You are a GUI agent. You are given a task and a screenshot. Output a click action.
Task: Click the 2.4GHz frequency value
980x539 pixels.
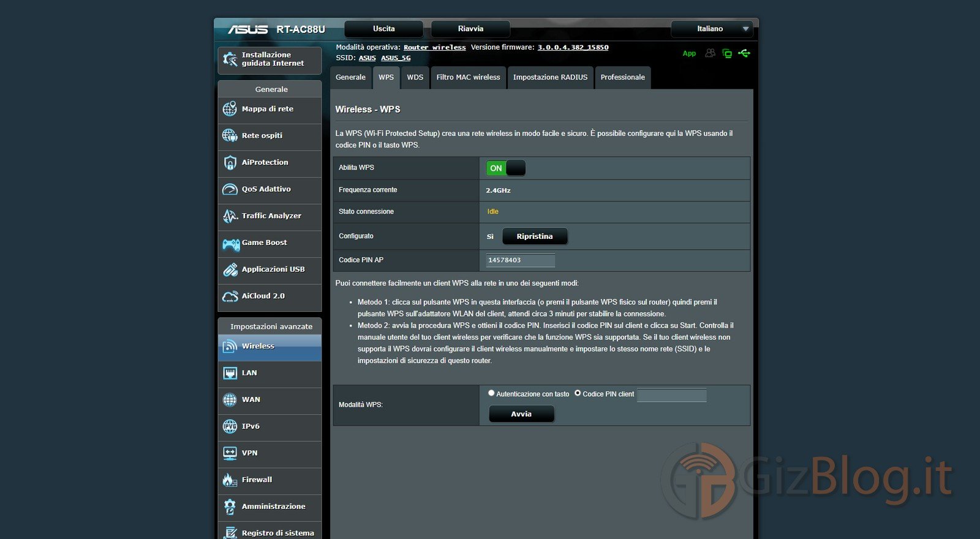(498, 190)
